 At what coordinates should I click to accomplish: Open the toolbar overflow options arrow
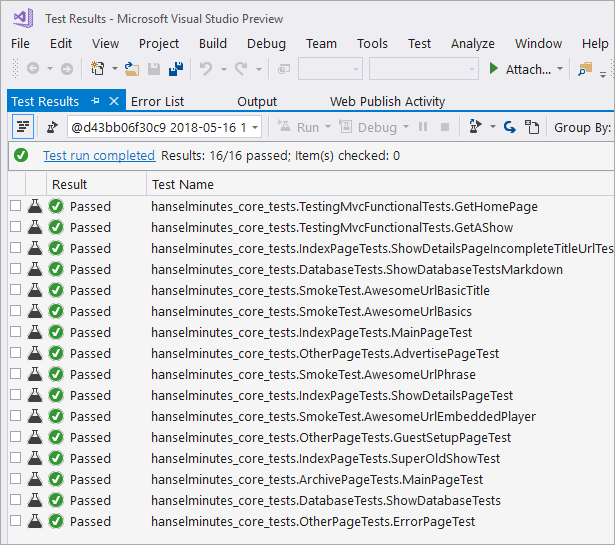tap(603, 73)
